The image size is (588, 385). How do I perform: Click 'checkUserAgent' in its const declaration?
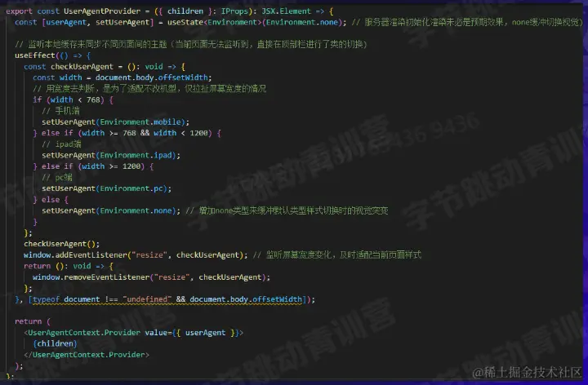click(x=82, y=67)
